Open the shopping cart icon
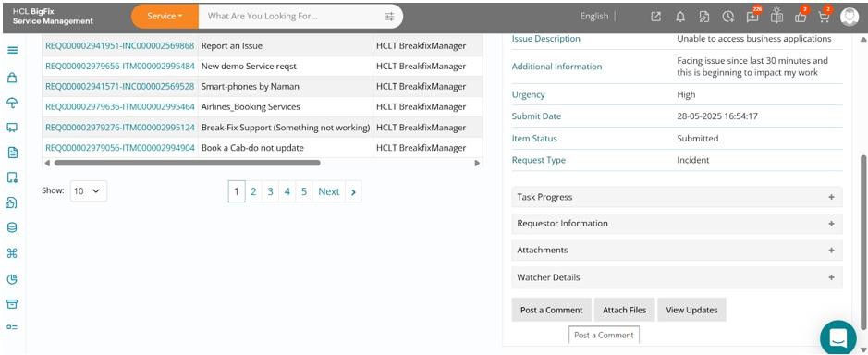The width and height of the screenshot is (868, 355). point(824,17)
